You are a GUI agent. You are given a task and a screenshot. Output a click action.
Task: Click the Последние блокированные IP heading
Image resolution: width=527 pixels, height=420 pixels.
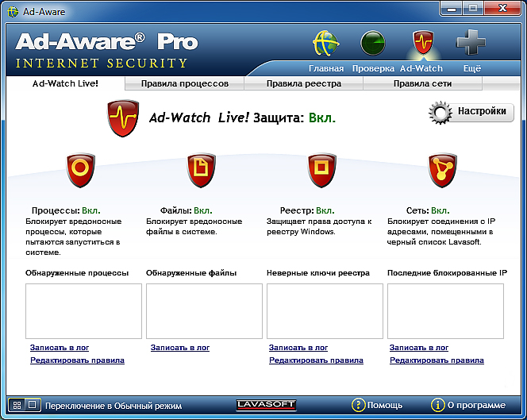(447, 273)
